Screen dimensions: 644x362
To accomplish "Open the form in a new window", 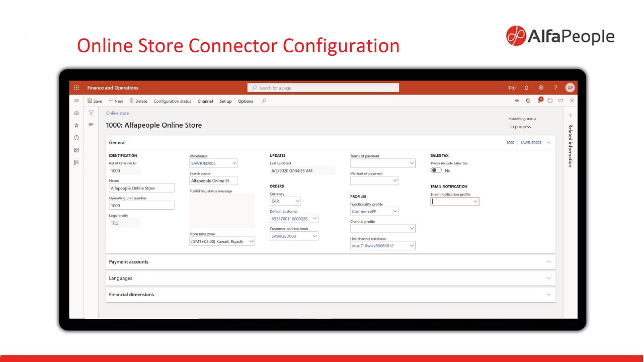I will (x=561, y=101).
